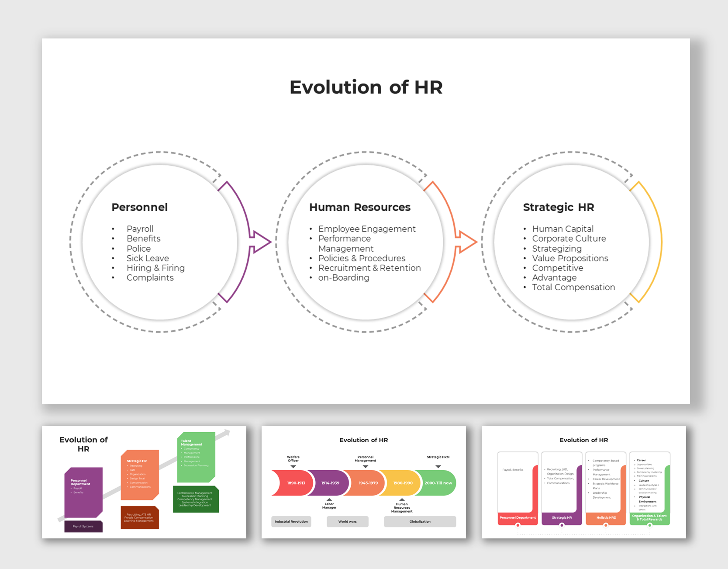
Task: Click the yellow 1980-1990 color segment
Action: [x=403, y=483]
